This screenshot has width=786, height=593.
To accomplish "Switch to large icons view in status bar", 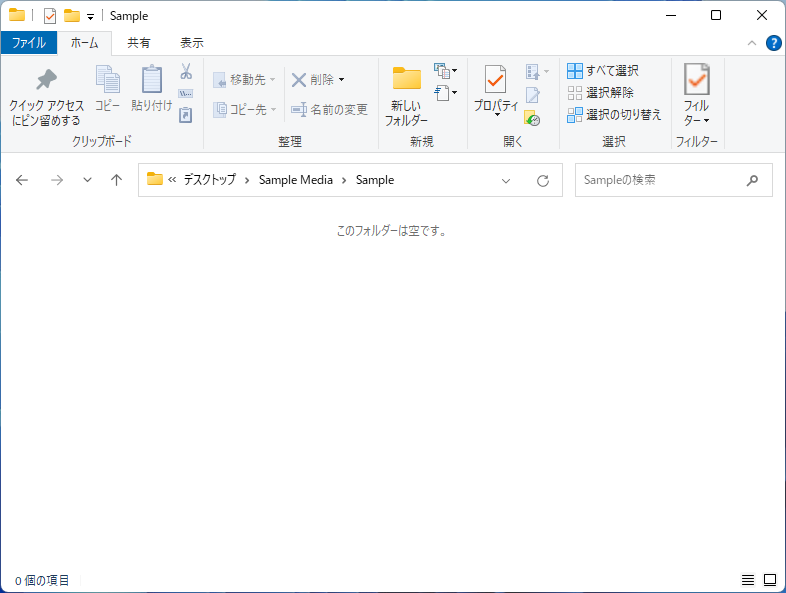I will coord(770,580).
